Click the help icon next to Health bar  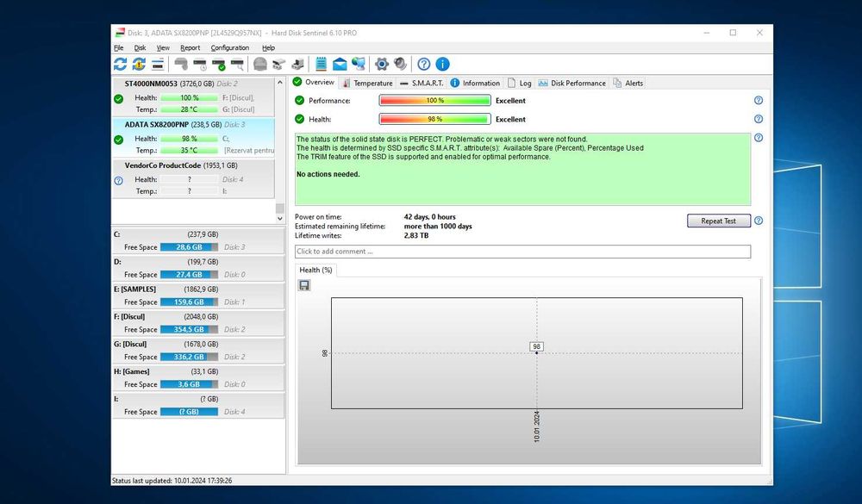click(759, 119)
